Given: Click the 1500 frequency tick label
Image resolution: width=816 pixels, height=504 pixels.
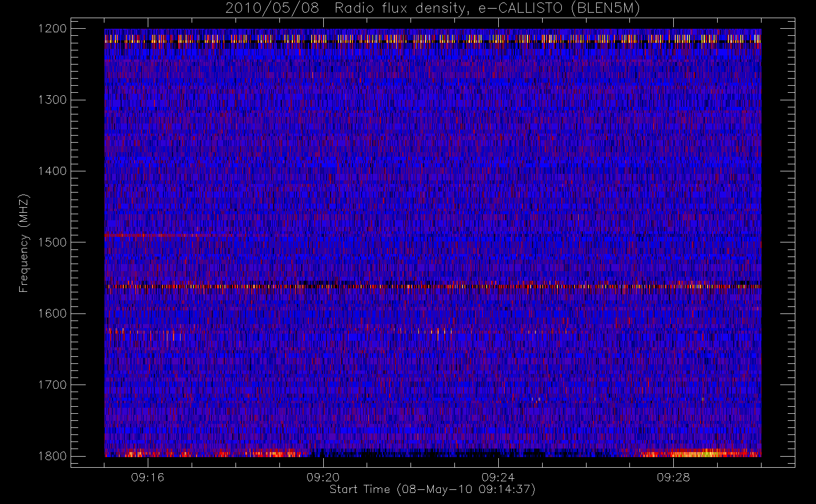Looking at the screenshot, I should coord(53,242).
